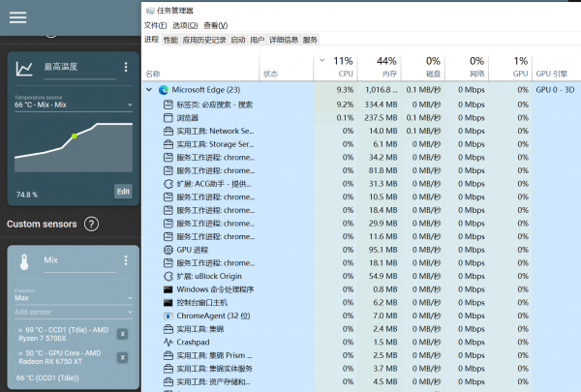Viewport: 581px width, 392px height.
Task: Click the 74.8 % value on curve card
Action: tap(27, 195)
